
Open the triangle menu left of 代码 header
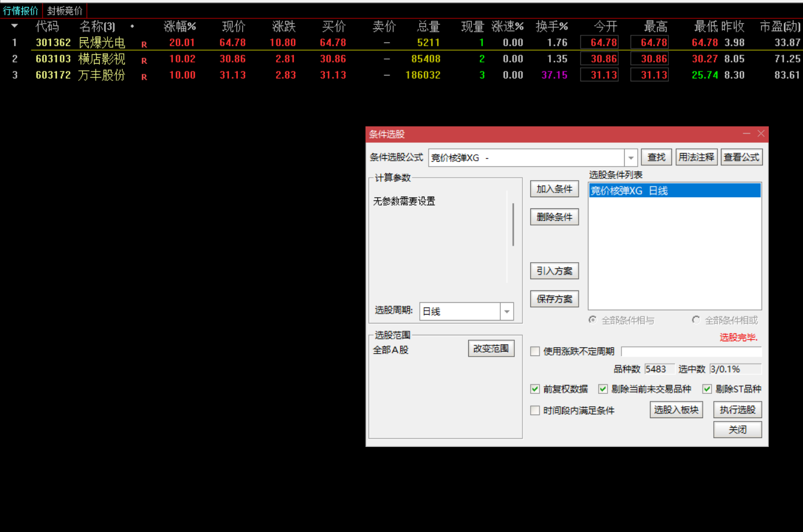[15, 26]
